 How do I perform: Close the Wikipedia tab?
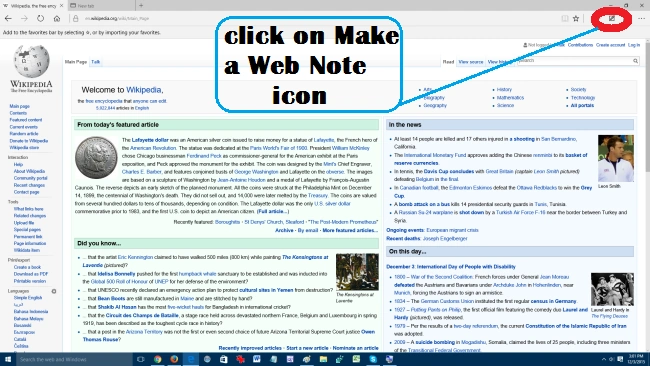[61, 5]
